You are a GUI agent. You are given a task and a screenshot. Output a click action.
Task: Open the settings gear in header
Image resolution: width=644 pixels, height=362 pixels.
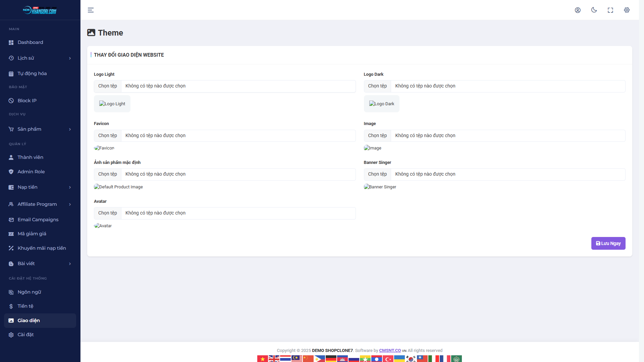click(x=627, y=10)
